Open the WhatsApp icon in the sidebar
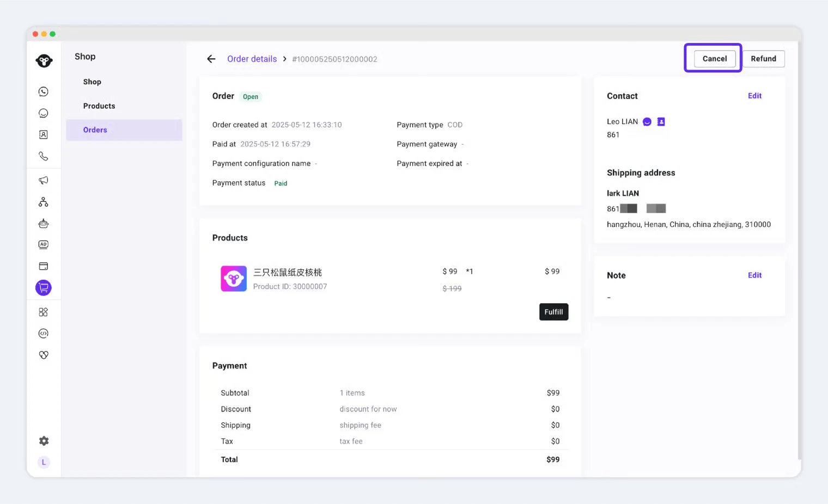 [44, 91]
